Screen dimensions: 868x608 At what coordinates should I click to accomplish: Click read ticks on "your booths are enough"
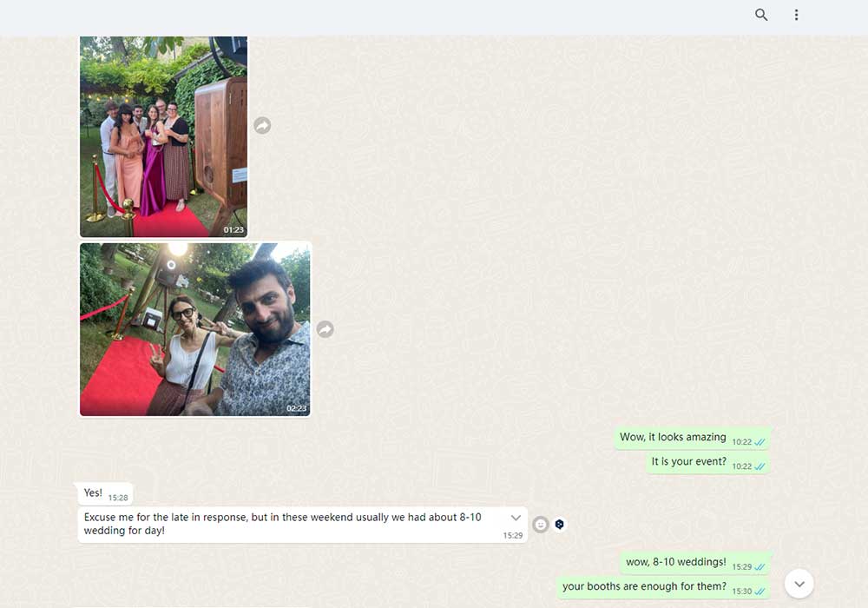[x=759, y=591]
